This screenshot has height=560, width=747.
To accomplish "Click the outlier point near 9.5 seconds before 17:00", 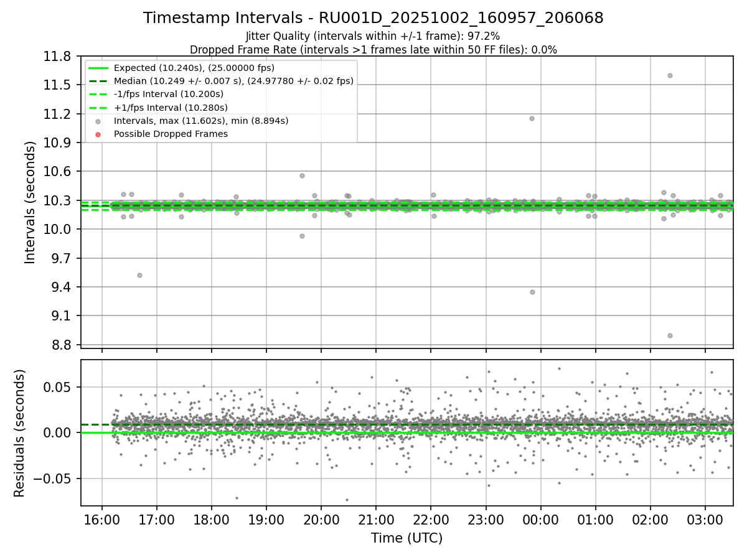I will 139,275.
